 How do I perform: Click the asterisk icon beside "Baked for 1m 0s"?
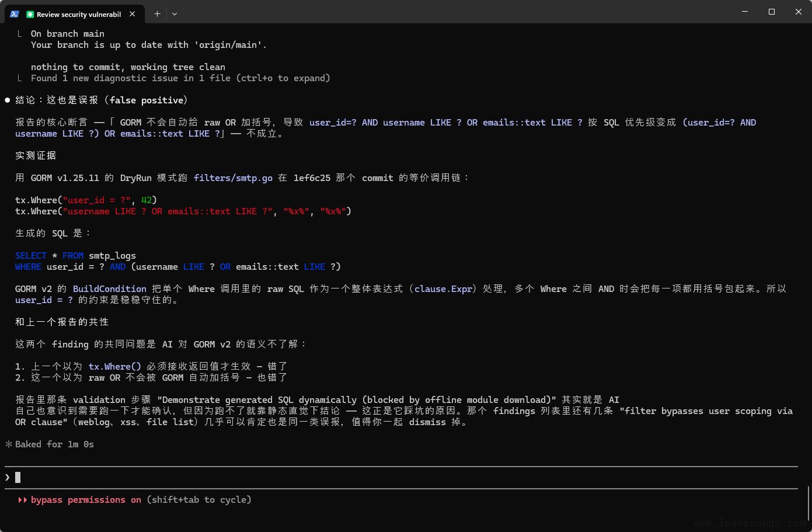pos(9,444)
